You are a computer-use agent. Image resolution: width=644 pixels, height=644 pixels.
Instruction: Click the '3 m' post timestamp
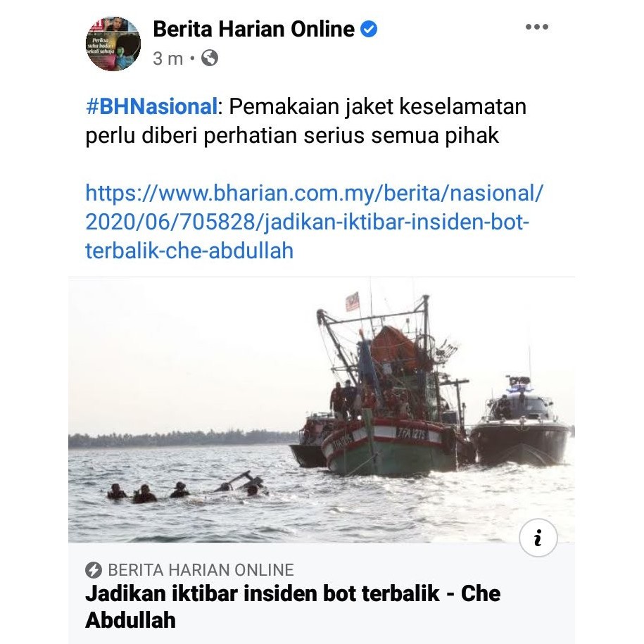[168, 58]
